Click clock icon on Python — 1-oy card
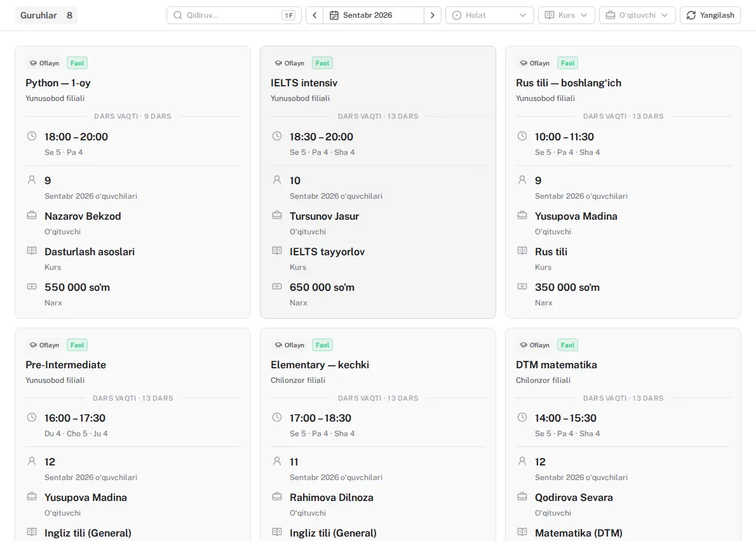 pos(32,137)
